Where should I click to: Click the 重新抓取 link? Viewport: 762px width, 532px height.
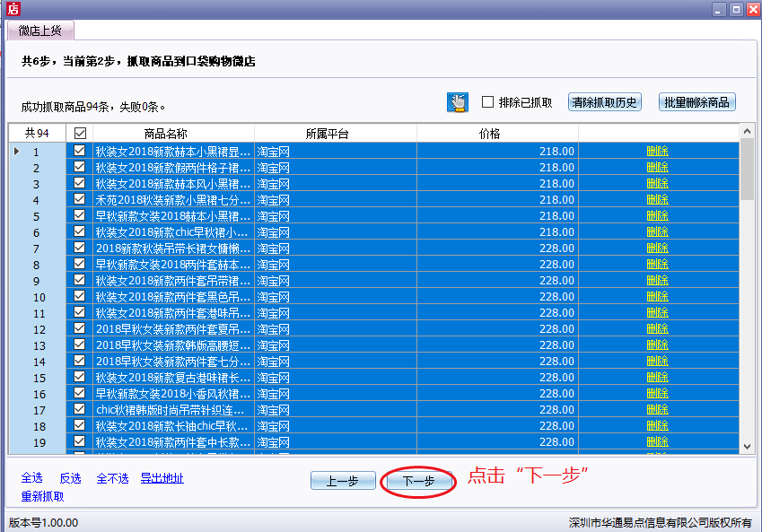[x=42, y=496]
